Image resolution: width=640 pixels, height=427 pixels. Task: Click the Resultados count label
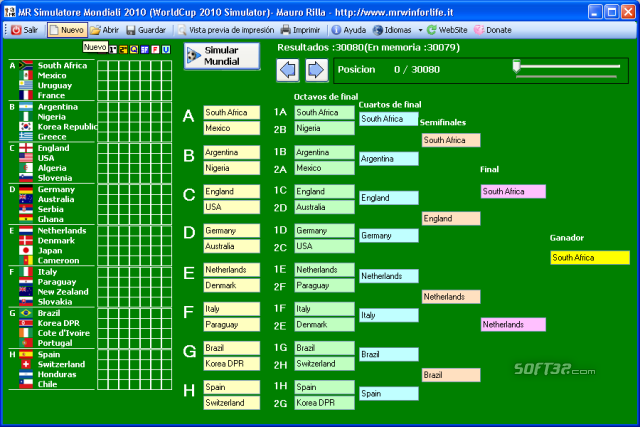pos(369,47)
